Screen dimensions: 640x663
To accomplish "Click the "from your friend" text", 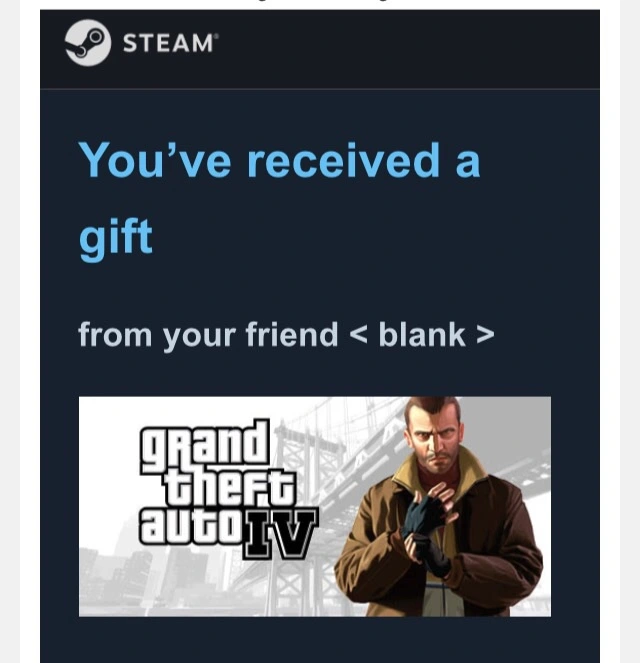I will pos(208,336).
